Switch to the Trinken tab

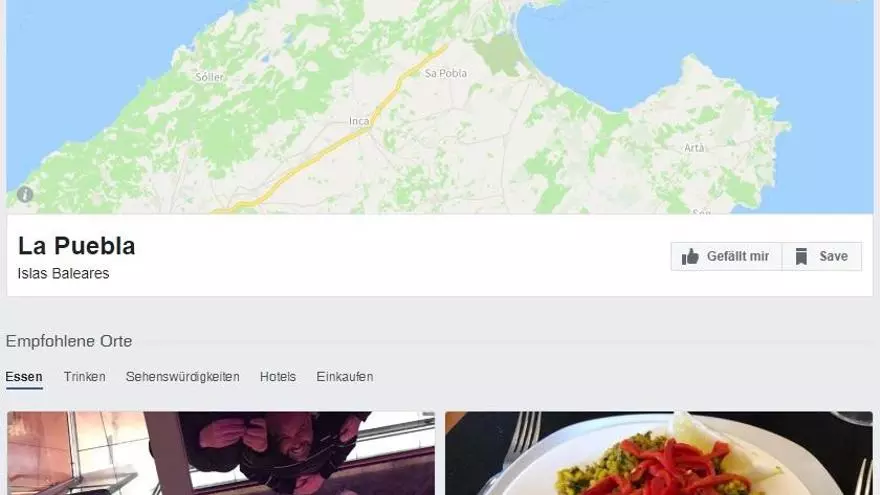85,377
